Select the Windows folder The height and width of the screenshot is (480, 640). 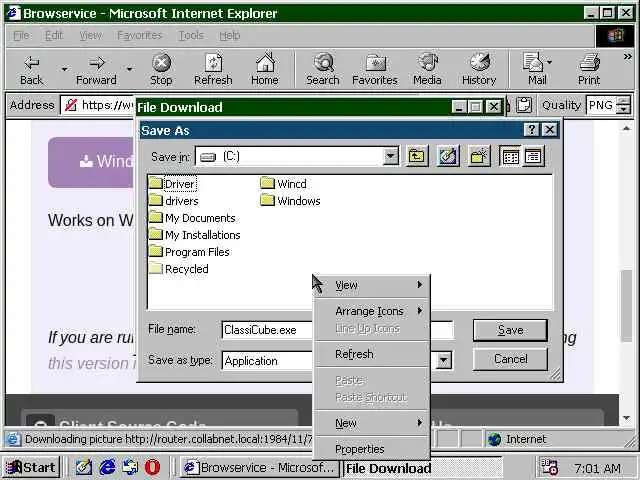click(290, 201)
